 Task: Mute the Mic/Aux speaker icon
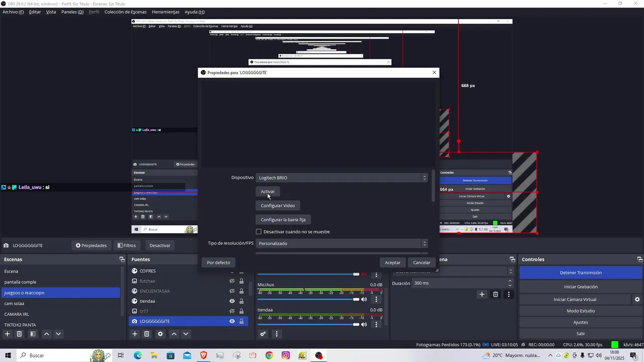coord(364,299)
